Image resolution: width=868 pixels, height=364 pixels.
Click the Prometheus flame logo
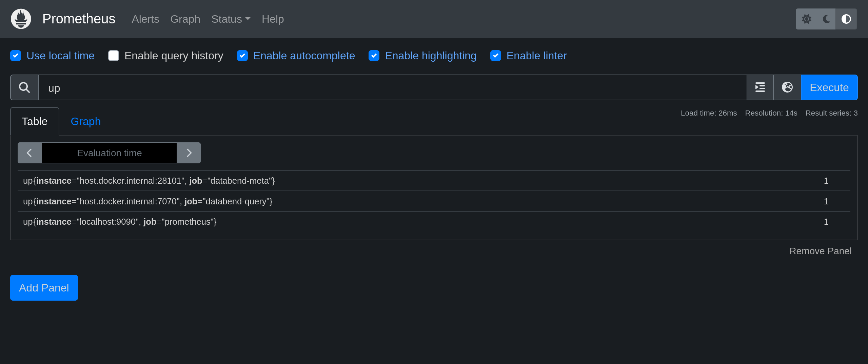click(x=21, y=19)
